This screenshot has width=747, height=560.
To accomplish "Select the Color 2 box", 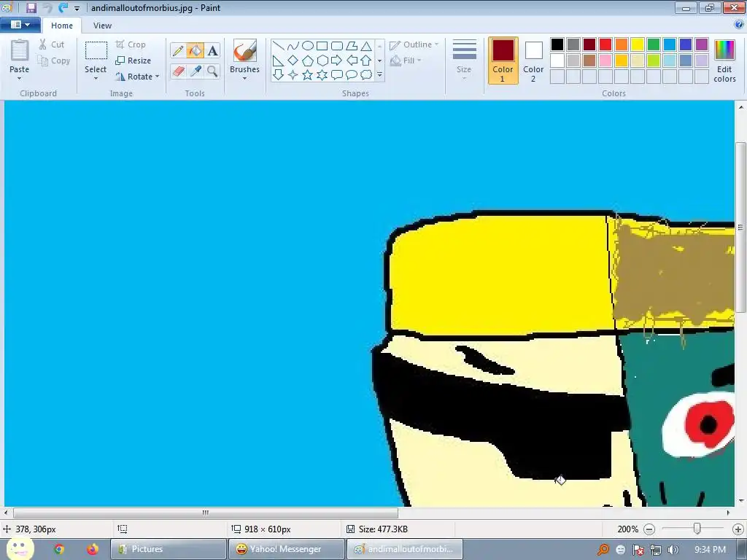I will point(533,61).
